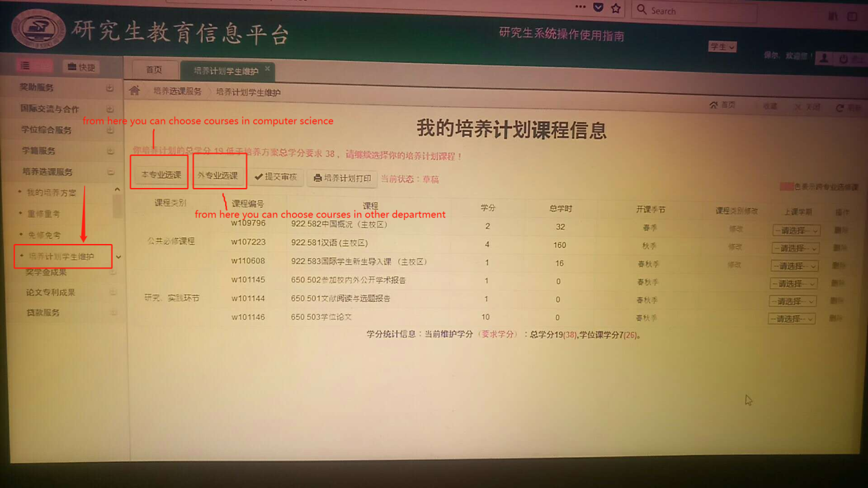The width and height of the screenshot is (868, 488).
Task: Click 修改 for course w107223
Action: click(735, 247)
